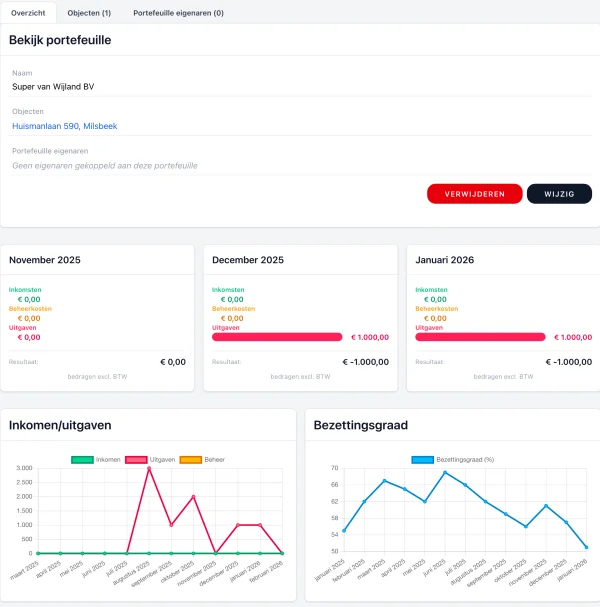The image size is (600, 607).
Task: Click the December 2025 Uitgaven bar
Action: 277,337
